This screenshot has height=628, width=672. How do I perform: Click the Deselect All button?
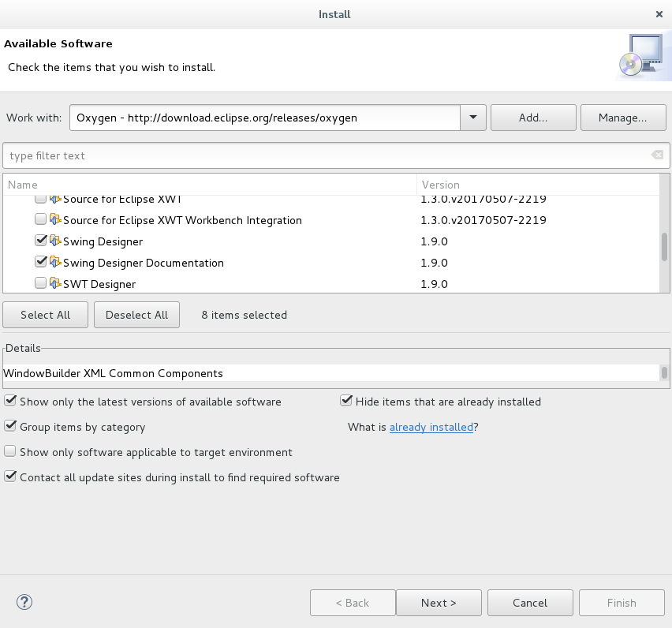coord(136,315)
